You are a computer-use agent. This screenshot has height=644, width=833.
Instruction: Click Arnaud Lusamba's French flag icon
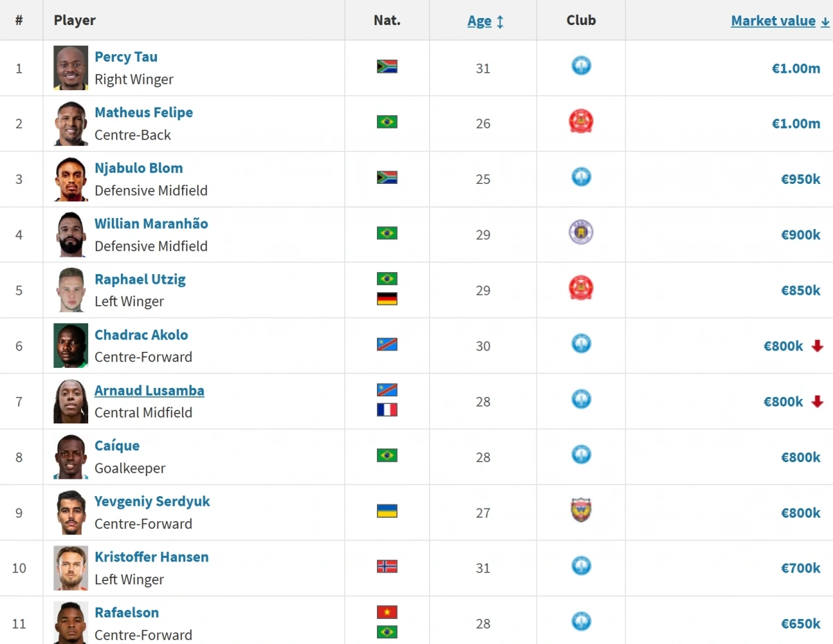click(387, 410)
